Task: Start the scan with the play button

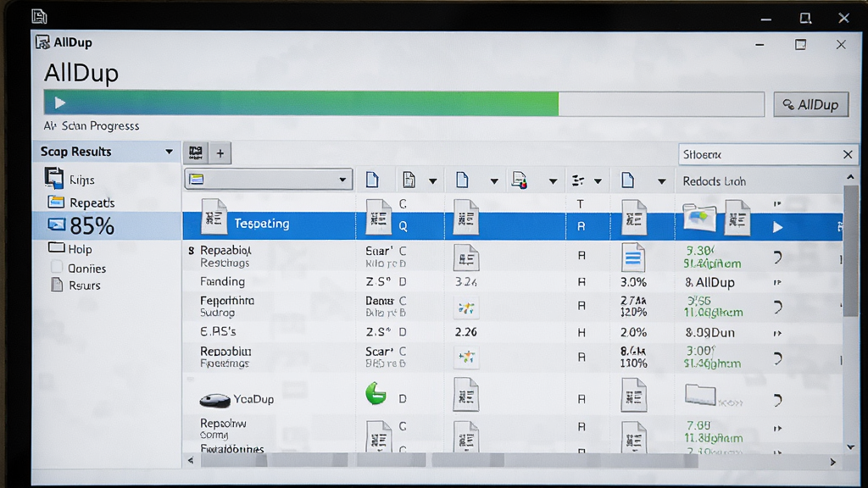Action: click(x=60, y=103)
